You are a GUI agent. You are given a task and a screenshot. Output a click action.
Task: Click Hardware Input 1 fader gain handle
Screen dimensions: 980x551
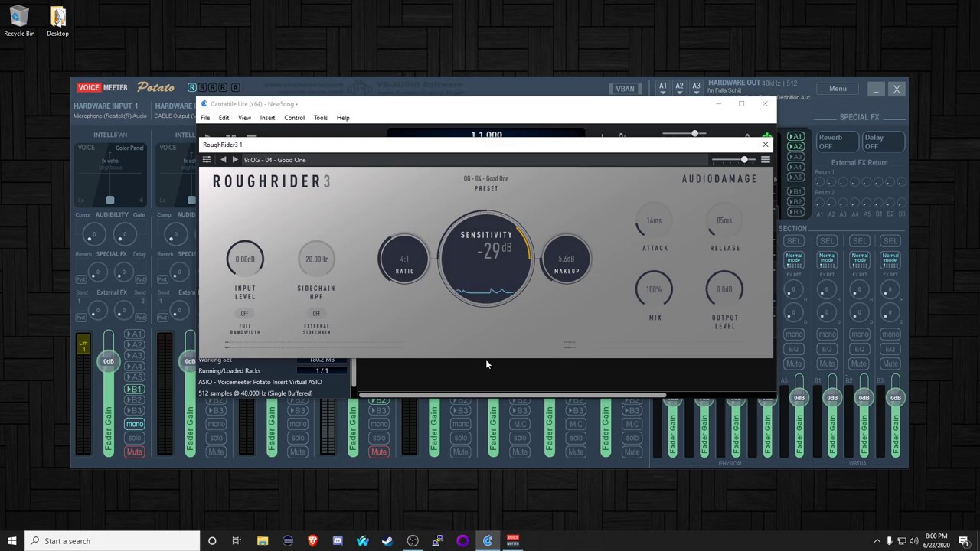point(108,361)
